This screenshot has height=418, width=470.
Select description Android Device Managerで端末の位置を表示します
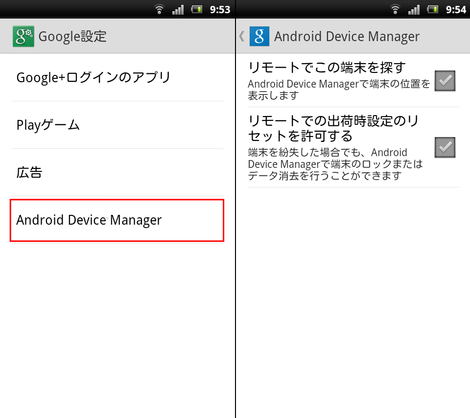(339, 89)
